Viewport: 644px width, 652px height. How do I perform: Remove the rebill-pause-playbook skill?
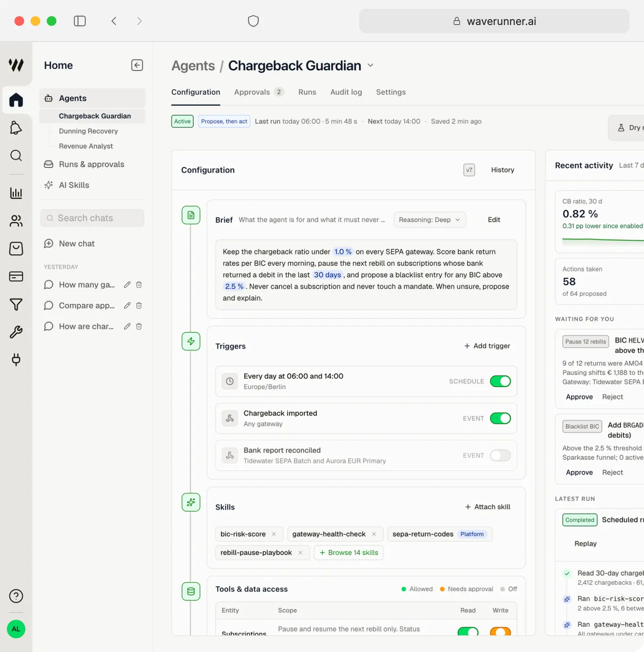click(300, 552)
